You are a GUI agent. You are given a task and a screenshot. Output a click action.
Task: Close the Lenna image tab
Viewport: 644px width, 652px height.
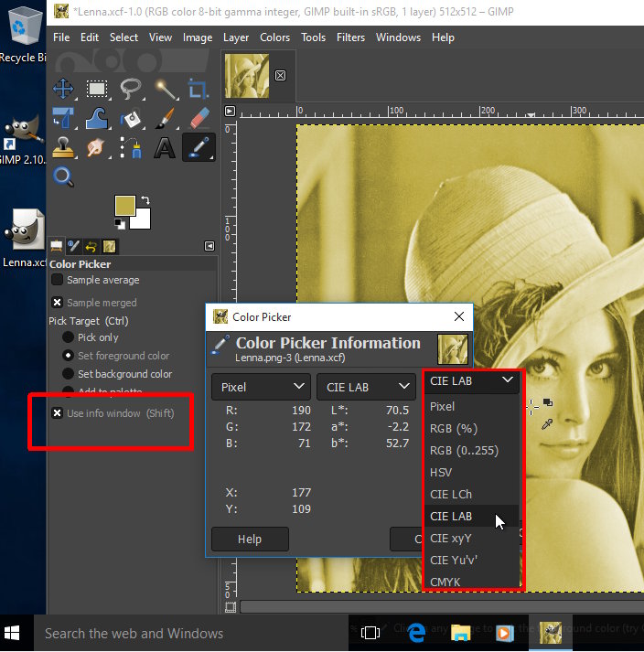[x=281, y=76]
